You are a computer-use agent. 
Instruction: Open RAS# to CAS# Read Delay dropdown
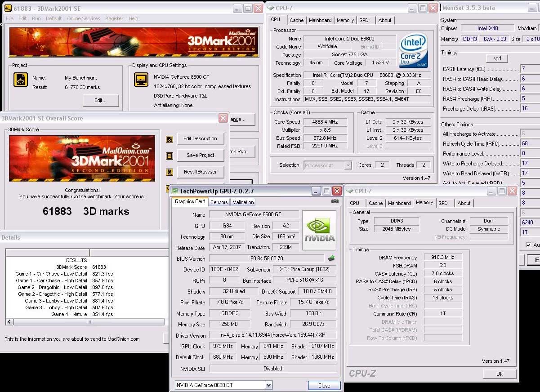(x=530, y=79)
